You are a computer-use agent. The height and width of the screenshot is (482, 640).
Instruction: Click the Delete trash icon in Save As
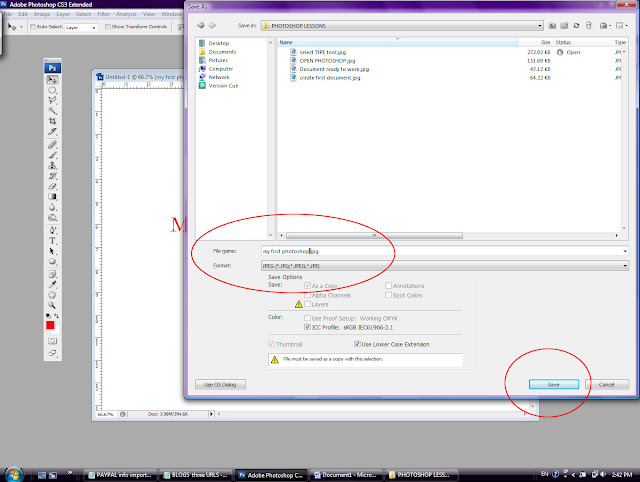click(588, 25)
